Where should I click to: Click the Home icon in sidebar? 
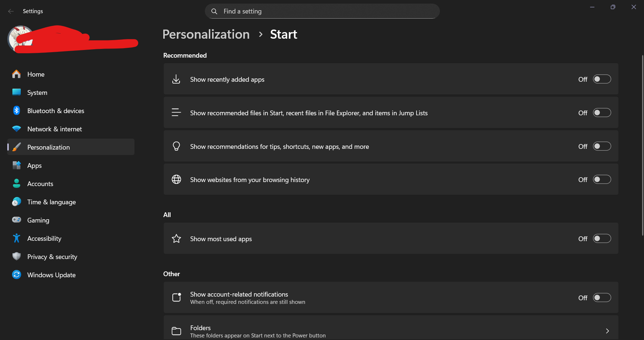(16, 74)
